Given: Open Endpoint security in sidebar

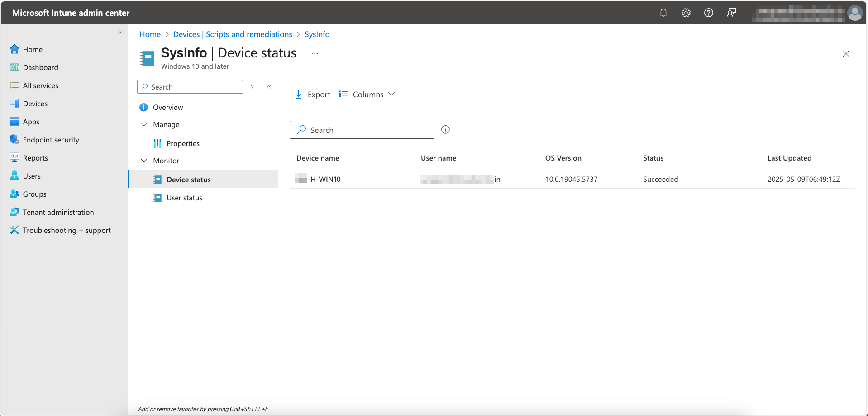Looking at the screenshot, I should (51, 140).
